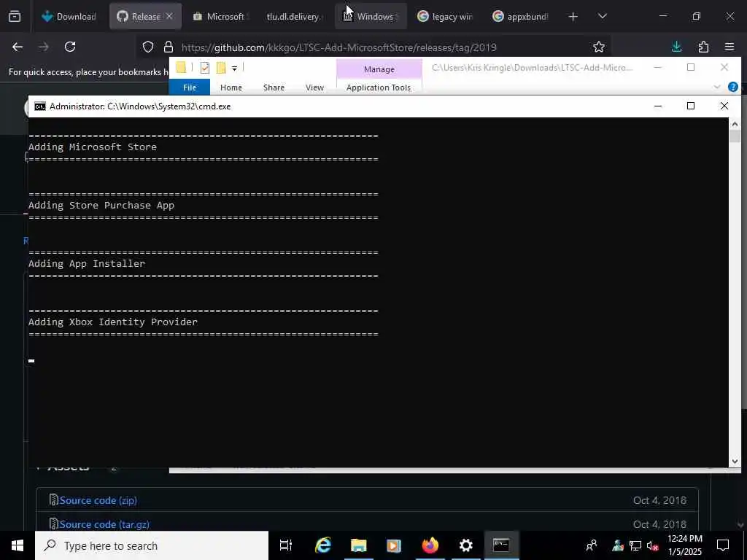Show site security padlock info
This screenshot has width=747, height=560.
pyautogui.click(x=169, y=47)
